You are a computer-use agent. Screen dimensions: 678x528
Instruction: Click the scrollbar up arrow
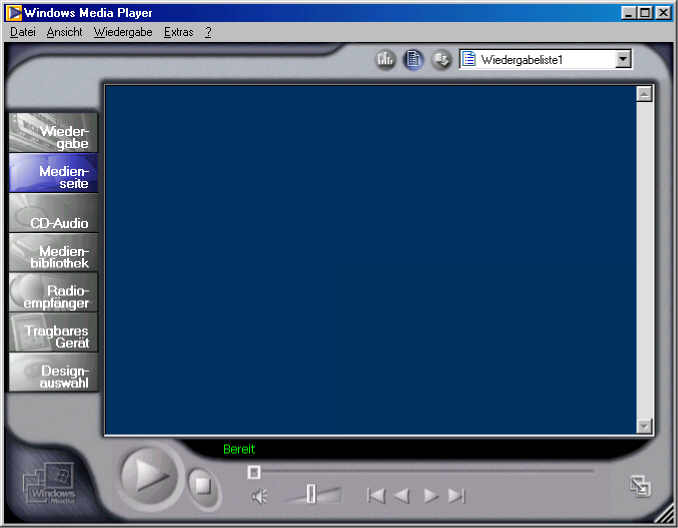click(x=644, y=93)
